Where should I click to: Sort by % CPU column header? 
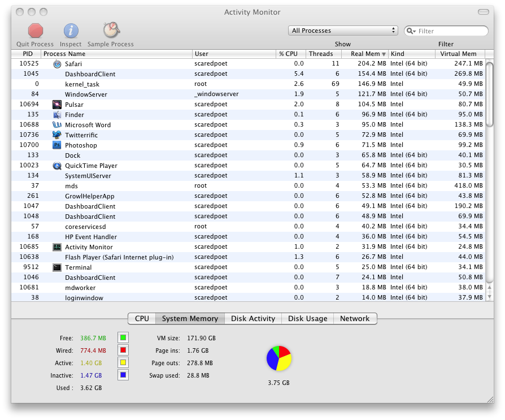[x=291, y=54]
